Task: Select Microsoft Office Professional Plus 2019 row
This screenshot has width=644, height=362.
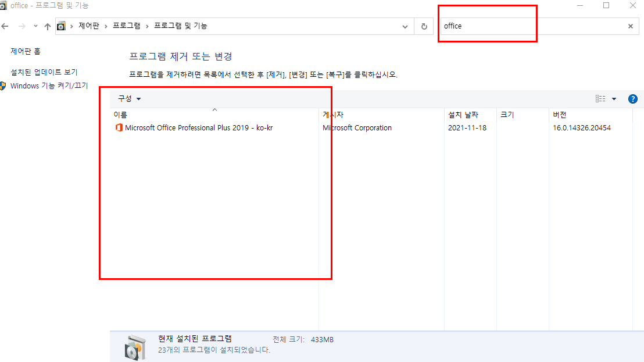Action: [x=371, y=127]
